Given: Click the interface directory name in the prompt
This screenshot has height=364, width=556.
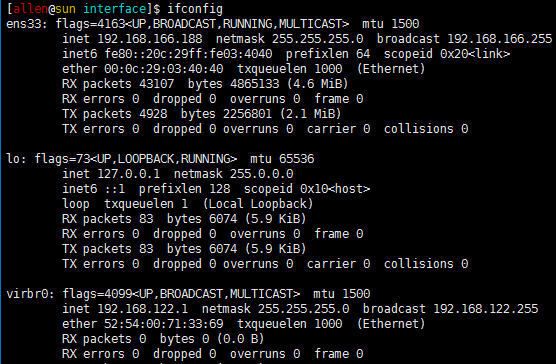Looking at the screenshot, I should coord(115,9).
